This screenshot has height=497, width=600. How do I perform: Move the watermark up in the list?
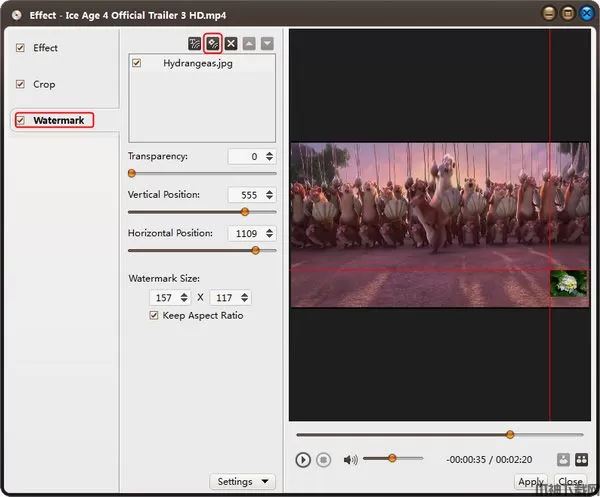249,44
